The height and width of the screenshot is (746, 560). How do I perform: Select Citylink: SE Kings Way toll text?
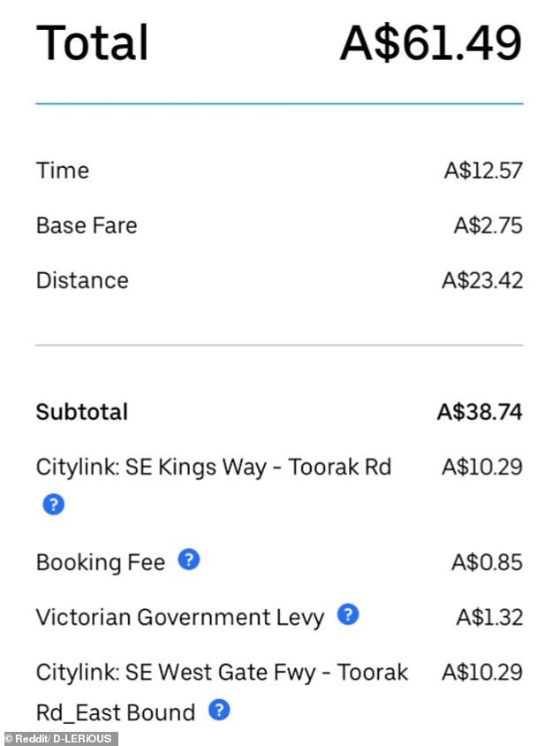[x=214, y=468]
